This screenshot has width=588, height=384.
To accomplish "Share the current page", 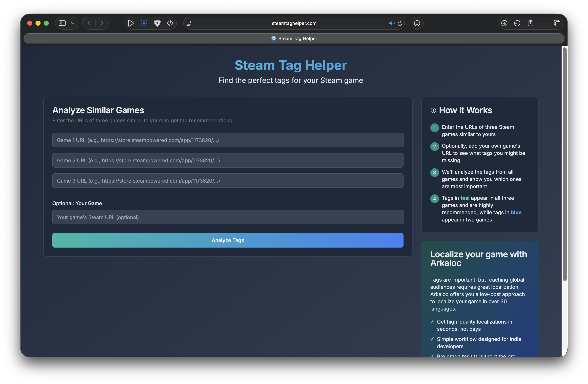I will (530, 23).
